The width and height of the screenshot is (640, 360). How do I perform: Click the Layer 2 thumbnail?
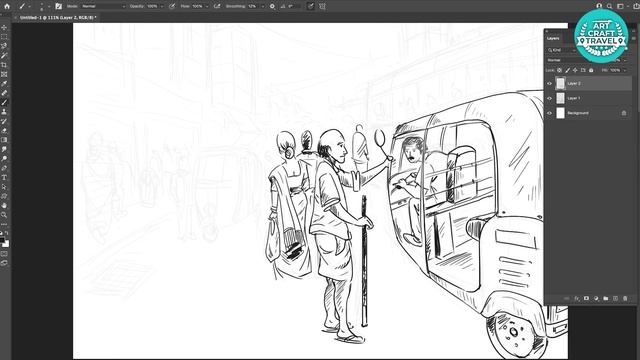[560, 83]
